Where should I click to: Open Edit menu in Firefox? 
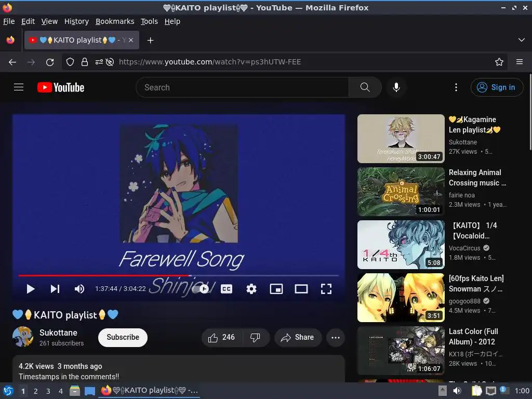coord(28,21)
